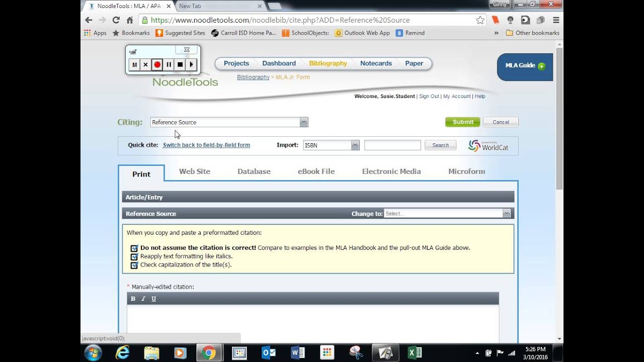644x362 pixels.
Task: Click the Sign Out link
Action: tap(429, 97)
